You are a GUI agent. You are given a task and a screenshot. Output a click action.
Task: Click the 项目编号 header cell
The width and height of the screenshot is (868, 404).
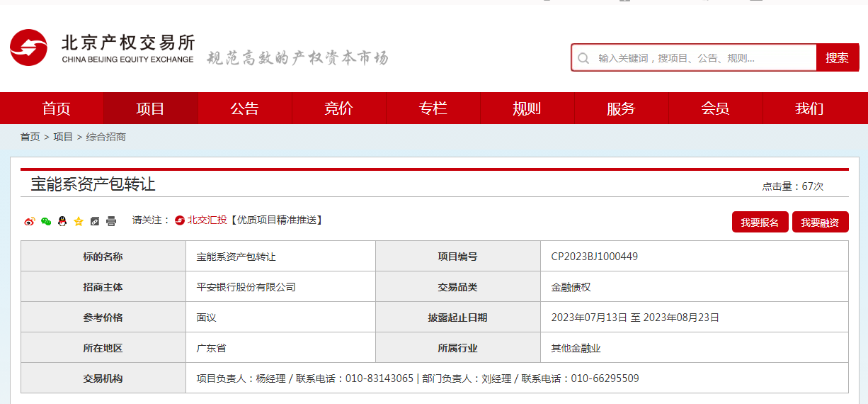pos(458,257)
